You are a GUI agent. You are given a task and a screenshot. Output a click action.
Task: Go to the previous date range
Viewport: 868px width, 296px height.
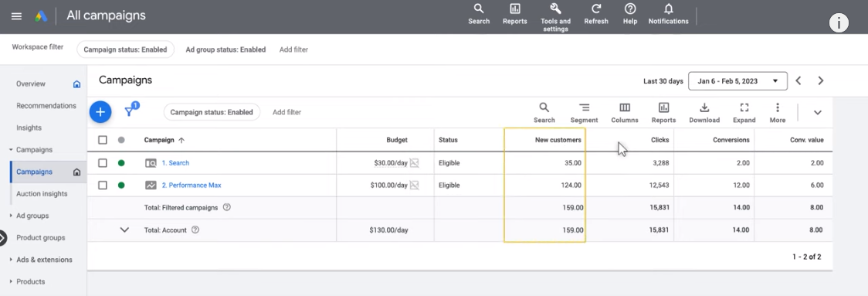click(x=798, y=81)
